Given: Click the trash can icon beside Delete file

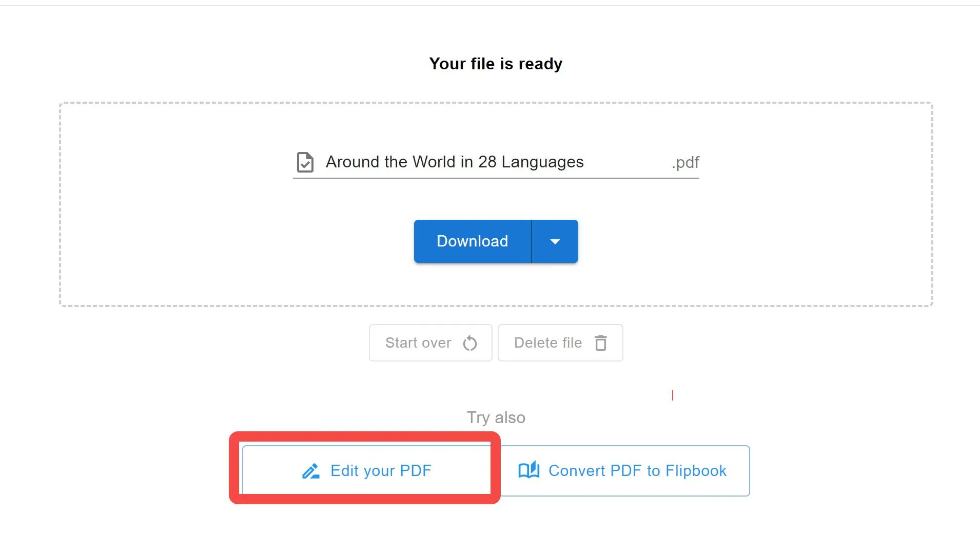Looking at the screenshot, I should (x=601, y=343).
